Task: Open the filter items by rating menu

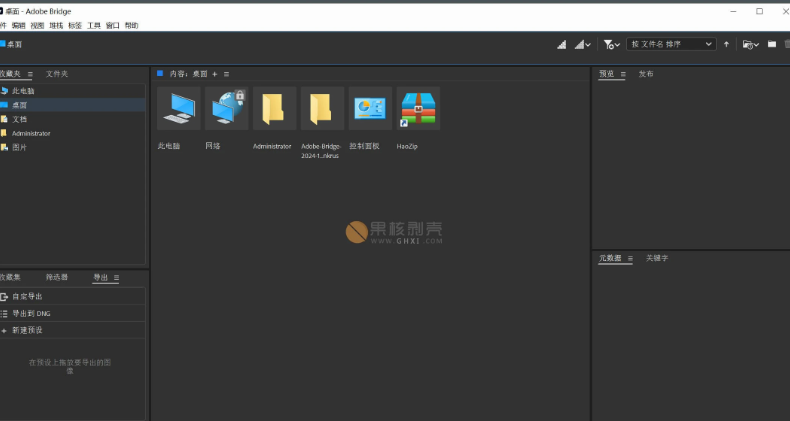Action: point(612,44)
